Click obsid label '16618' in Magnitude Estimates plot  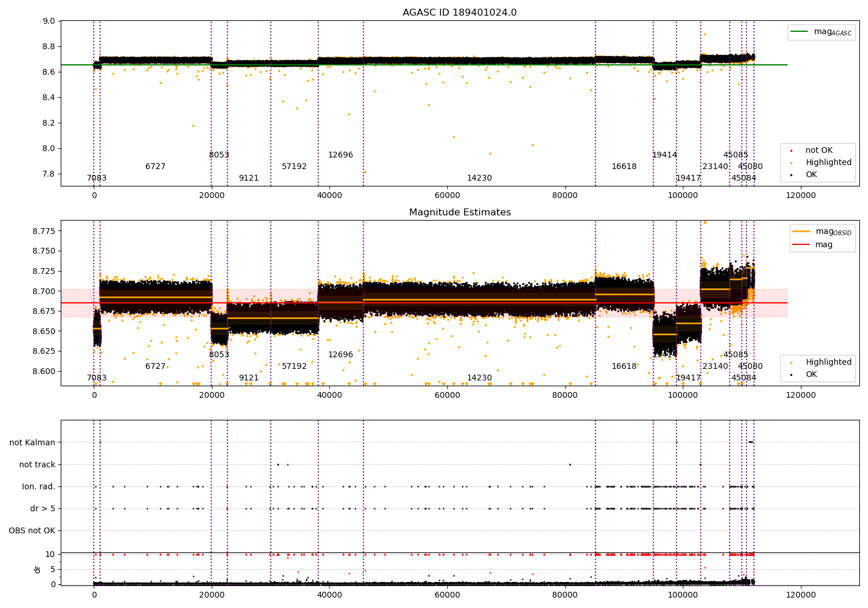tap(624, 367)
